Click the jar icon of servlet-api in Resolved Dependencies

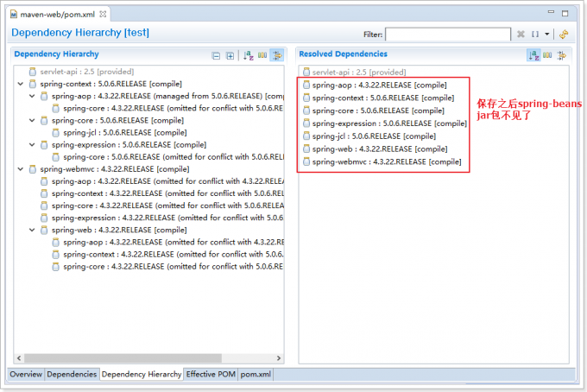pos(306,73)
